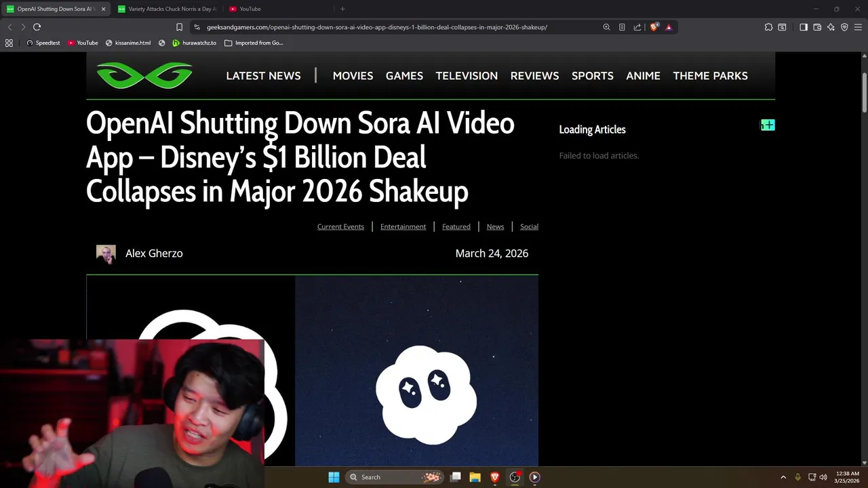Open reader mode icon in address bar
868x488 pixels.
pos(622,27)
